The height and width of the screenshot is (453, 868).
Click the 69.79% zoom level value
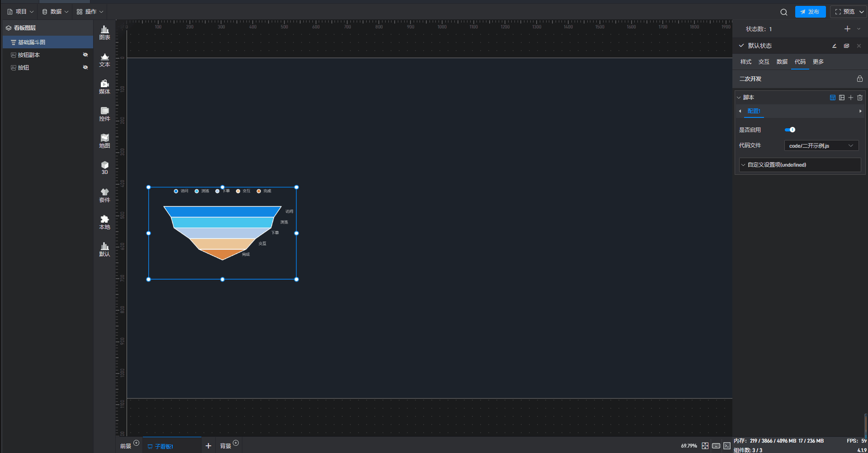[x=689, y=446]
